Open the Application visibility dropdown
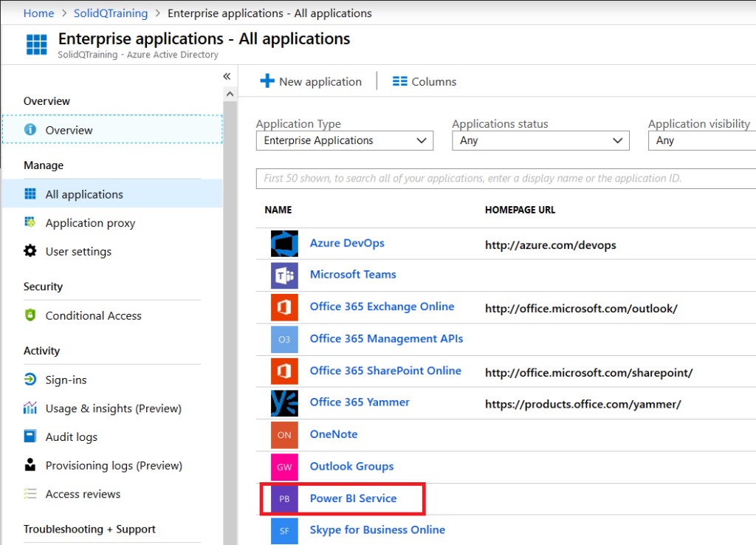The image size is (756, 545). pyautogui.click(x=701, y=140)
